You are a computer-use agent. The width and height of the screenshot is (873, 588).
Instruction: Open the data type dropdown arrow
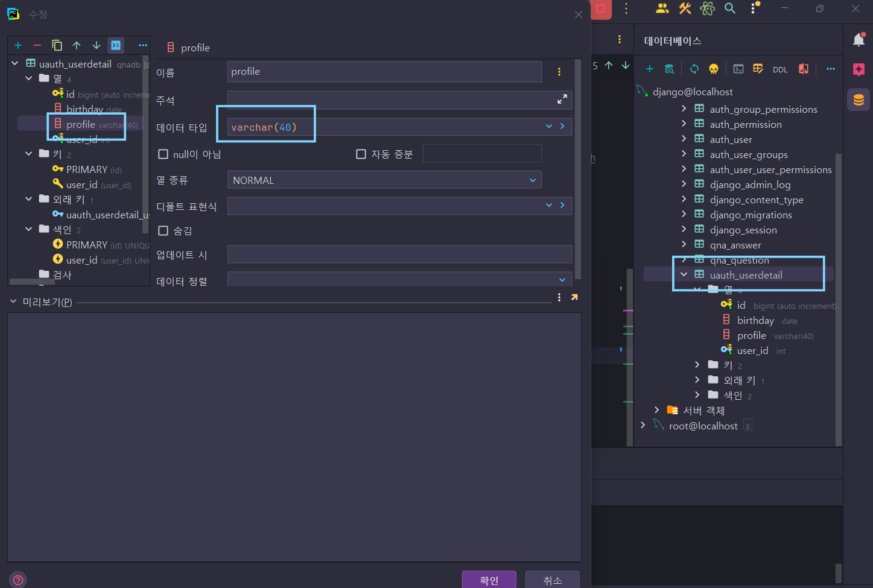click(549, 127)
